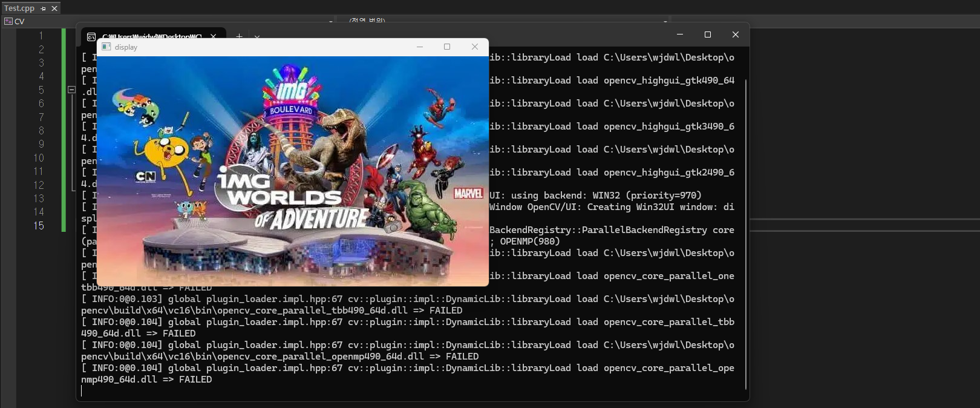Screen dimensions: 980x408
Task: Click 'opencv_highgui_gtk3490_6' log text
Action: coord(669,127)
